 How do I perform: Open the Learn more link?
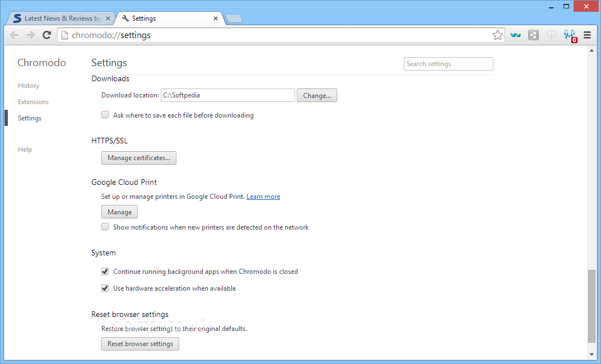click(x=263, y=197)
